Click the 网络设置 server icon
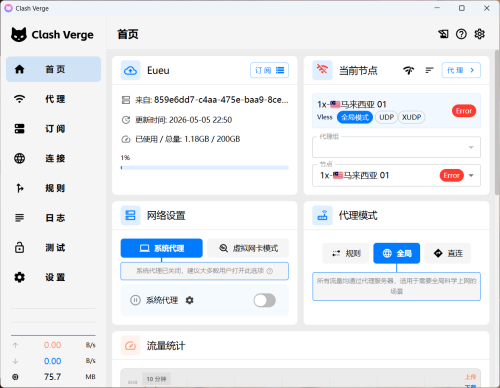 pos(130,215)
